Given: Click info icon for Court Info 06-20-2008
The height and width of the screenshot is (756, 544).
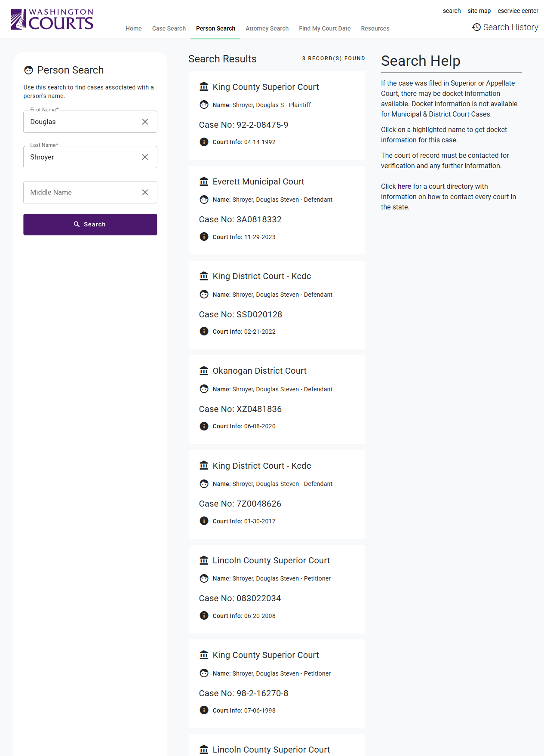Looking at the screenshot, I should (204, 615).
